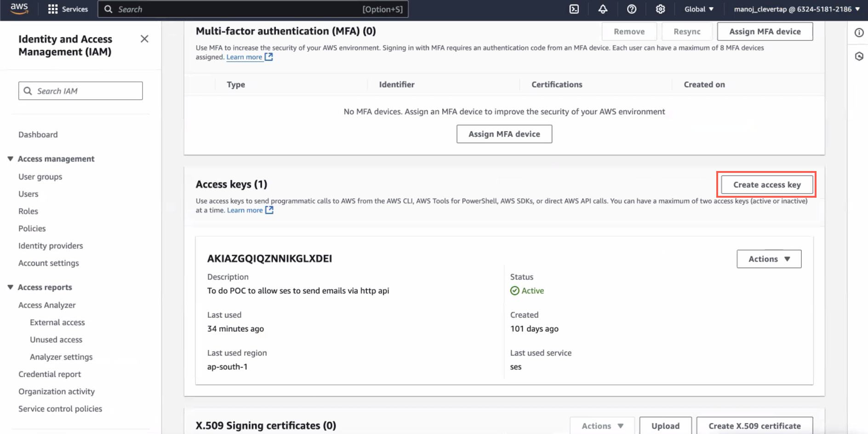This screenshot has width=868, height=434.
Task: Click the Type column header
Action: tap(236, 85)
